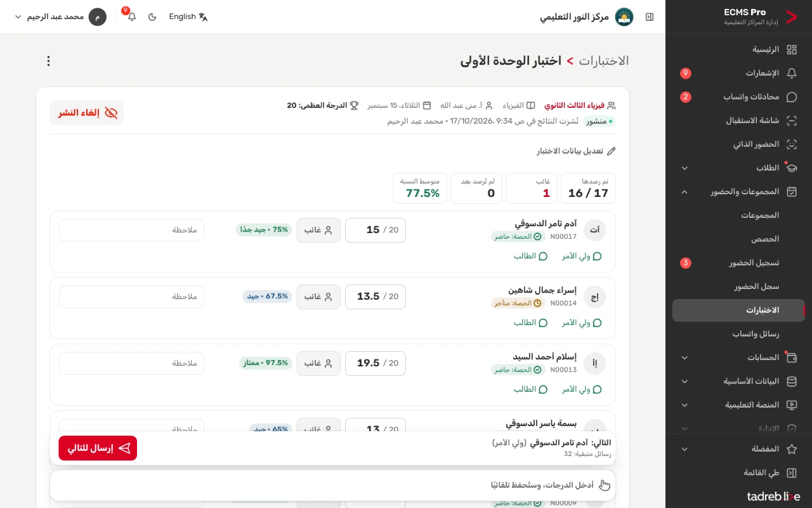
Task: Message ولي الأمر of إسلام أحمد السيد
Action: 582,389
